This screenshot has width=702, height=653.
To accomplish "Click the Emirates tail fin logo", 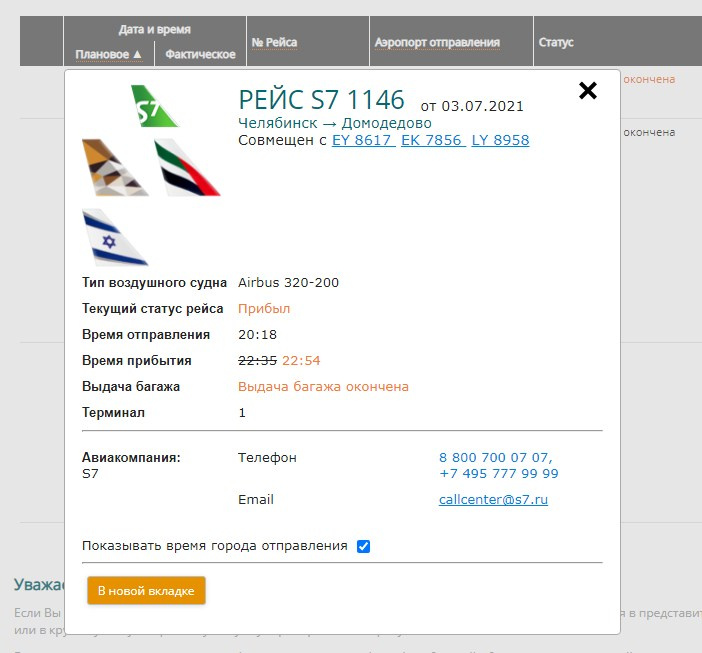I will coord(187,167).
